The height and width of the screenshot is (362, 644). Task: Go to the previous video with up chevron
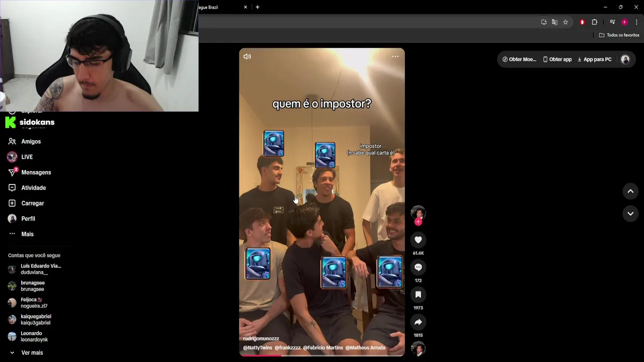coord(630,191)
